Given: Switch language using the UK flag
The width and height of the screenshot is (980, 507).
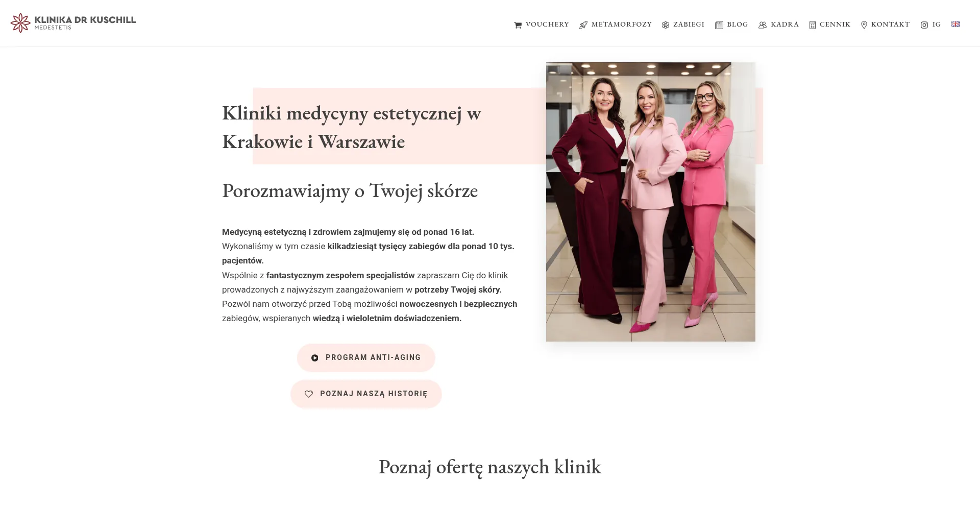Looking at the screenshot, I should point(955,23).
